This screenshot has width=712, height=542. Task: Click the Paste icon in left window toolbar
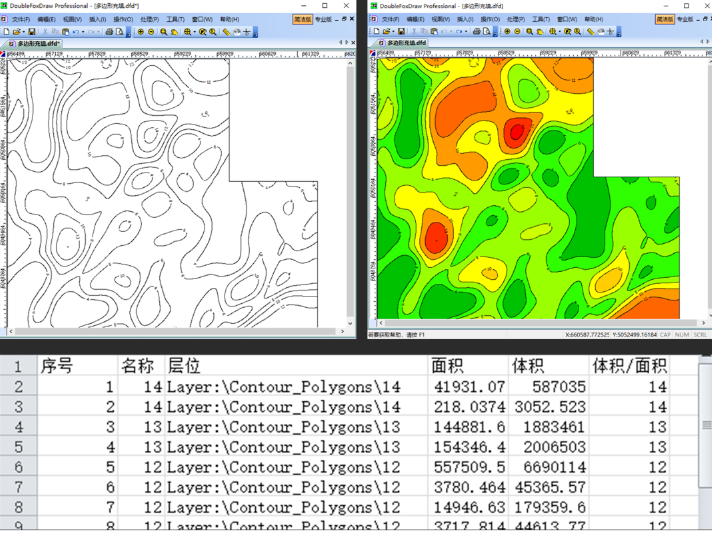[63, 32]
